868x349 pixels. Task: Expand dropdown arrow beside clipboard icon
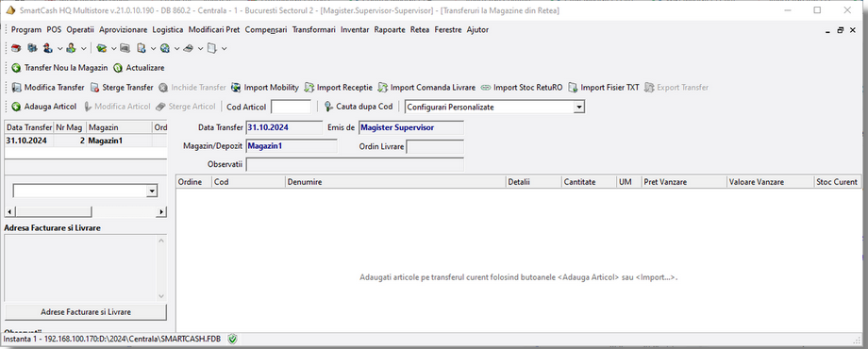click(x=154, y=49)
